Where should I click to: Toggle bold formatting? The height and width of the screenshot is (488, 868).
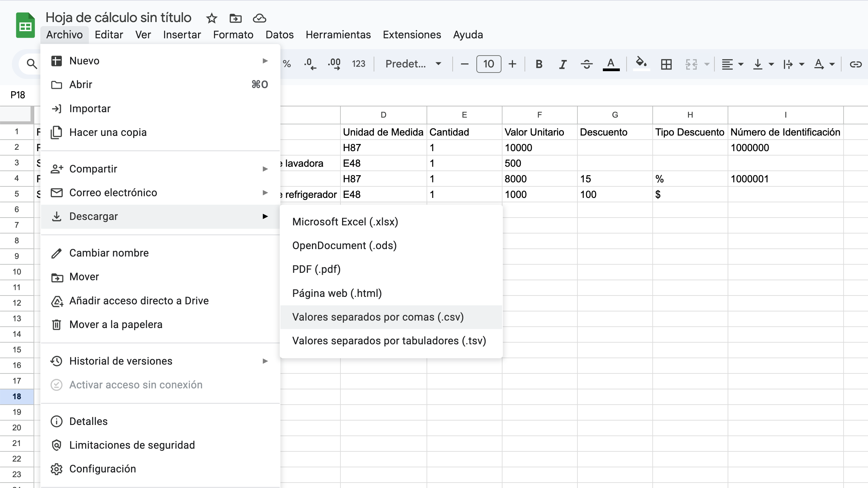tap(539, 64)
